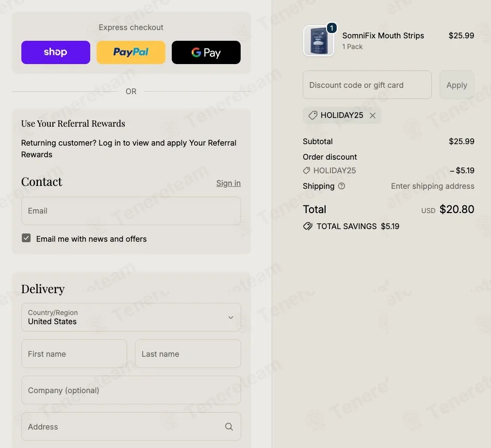Click the shipping help question mark icon
This screenshot has width=491, height=448.
coord(342,186)
